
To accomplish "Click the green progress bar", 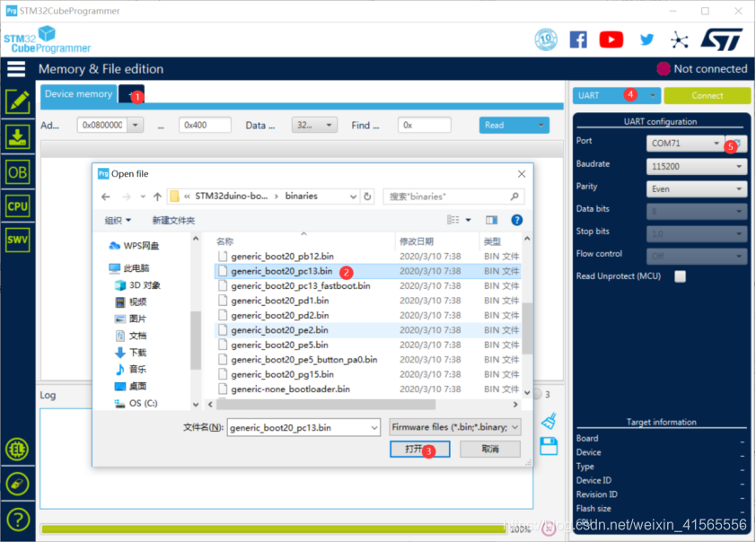I will (275, 529).
